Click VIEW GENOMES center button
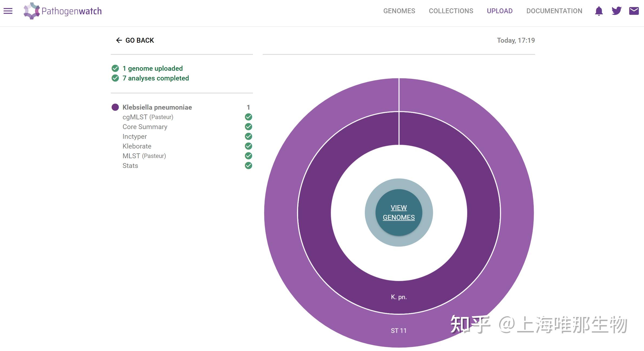Viewport: 644px width, 351px height. (x=398, y=213)
